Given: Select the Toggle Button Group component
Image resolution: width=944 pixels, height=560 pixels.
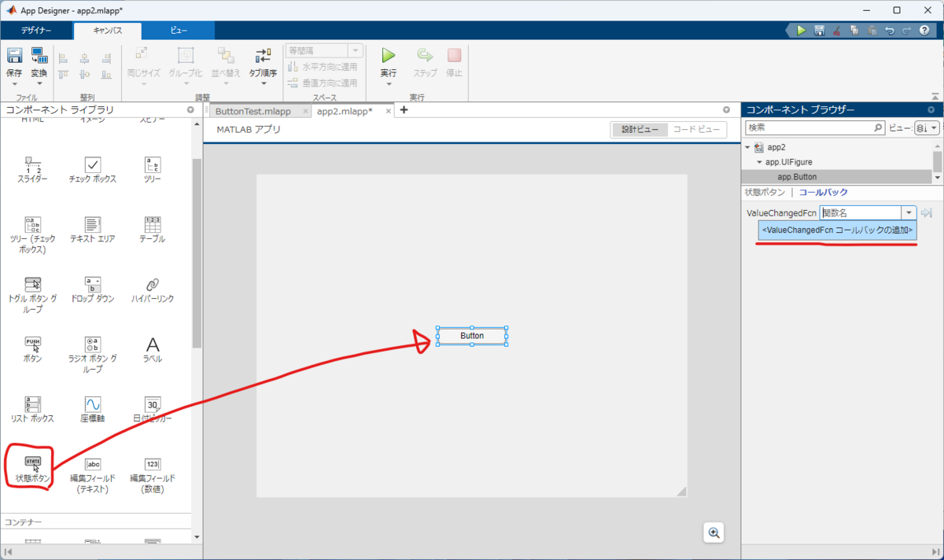Looking at the screenshot, I should tap(33, 294).
